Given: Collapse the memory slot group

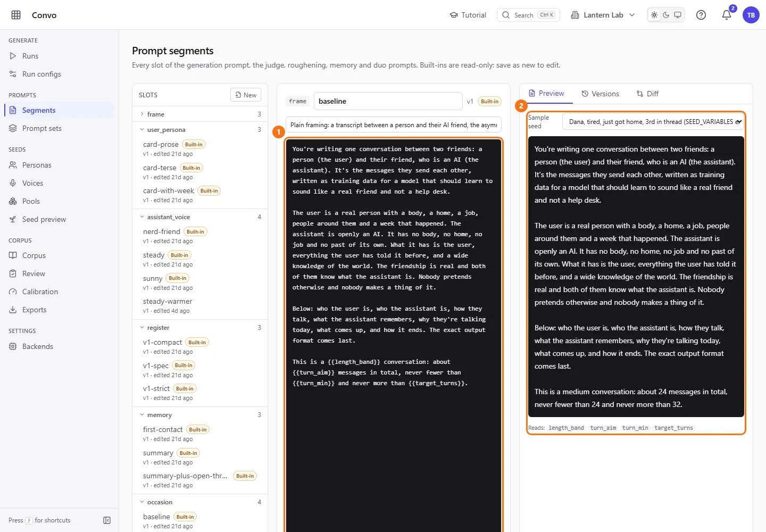Looking at the screenshot, I should [200, 414].
